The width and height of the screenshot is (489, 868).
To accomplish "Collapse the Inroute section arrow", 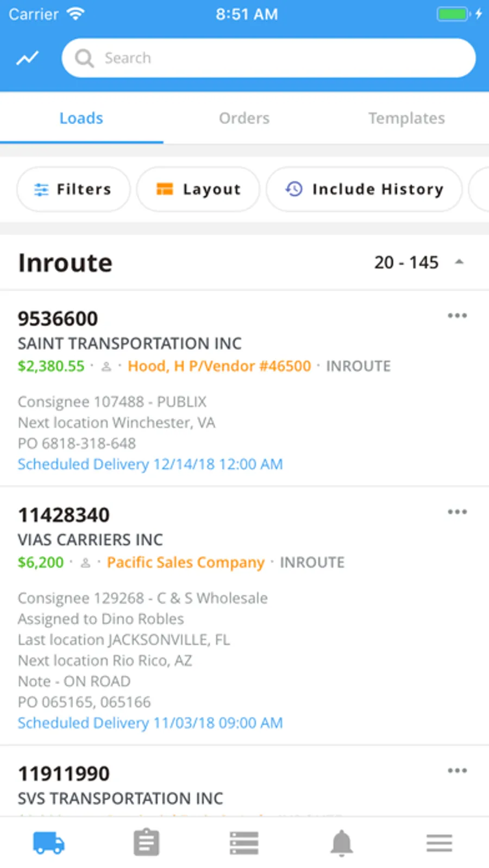I will click(459, 262).
